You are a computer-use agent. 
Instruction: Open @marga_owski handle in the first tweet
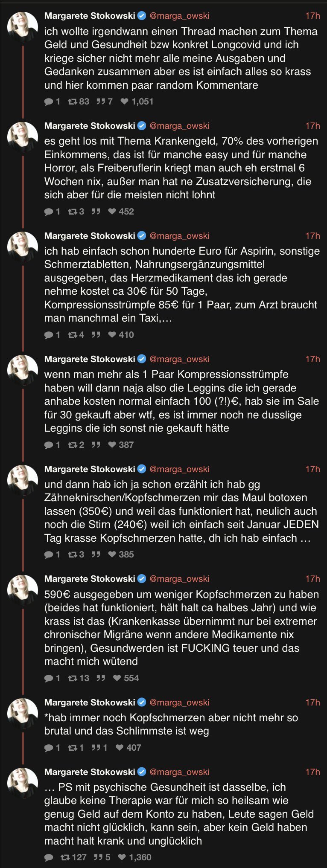(179, 16)
